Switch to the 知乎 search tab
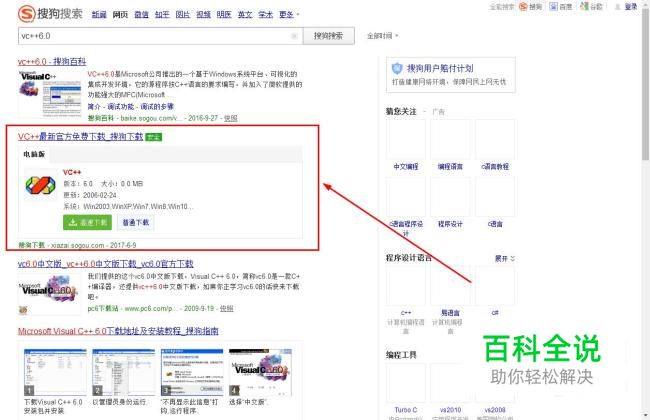The image size is (650, 420). 162,15
